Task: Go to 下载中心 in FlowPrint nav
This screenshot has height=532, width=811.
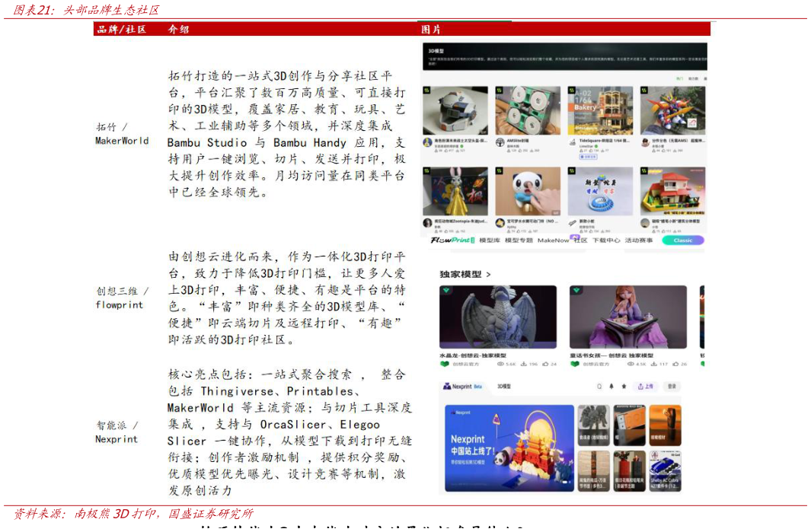Action: (x=606, y=240)
